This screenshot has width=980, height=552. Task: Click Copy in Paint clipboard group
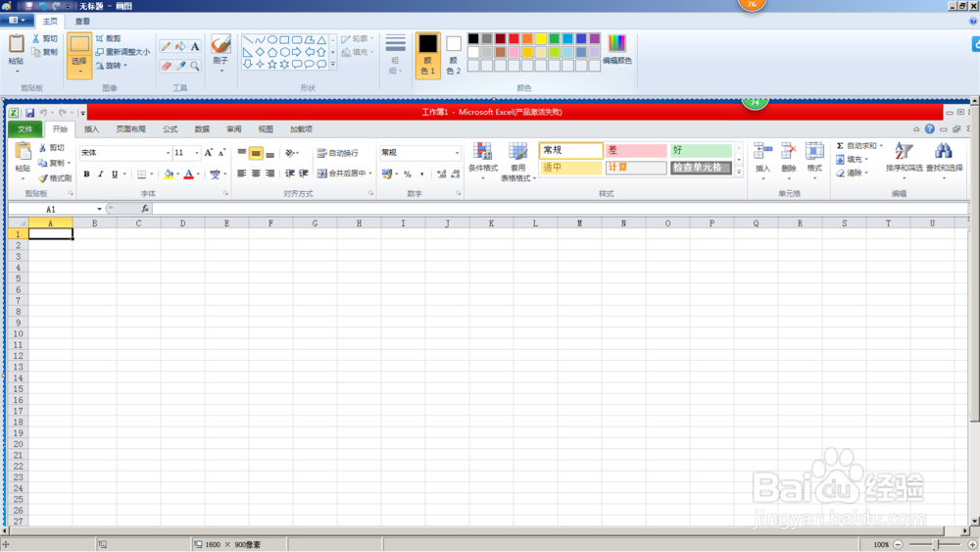click(x=45, y=52)
